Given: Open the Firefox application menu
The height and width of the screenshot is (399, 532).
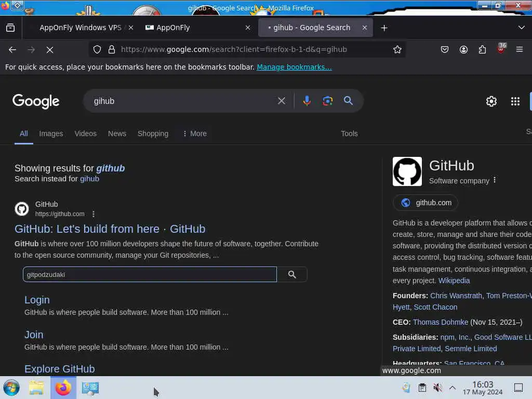Looking at the screenshot, I should pos(520,49).
